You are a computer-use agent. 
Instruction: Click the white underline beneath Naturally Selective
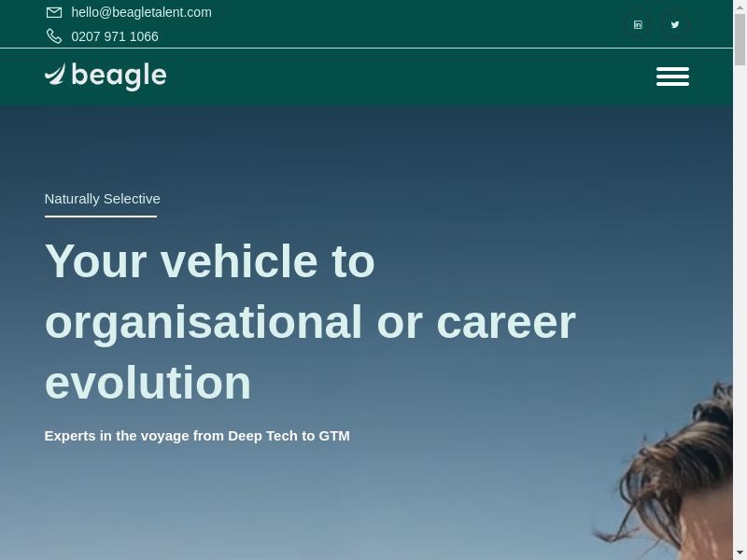100,217
